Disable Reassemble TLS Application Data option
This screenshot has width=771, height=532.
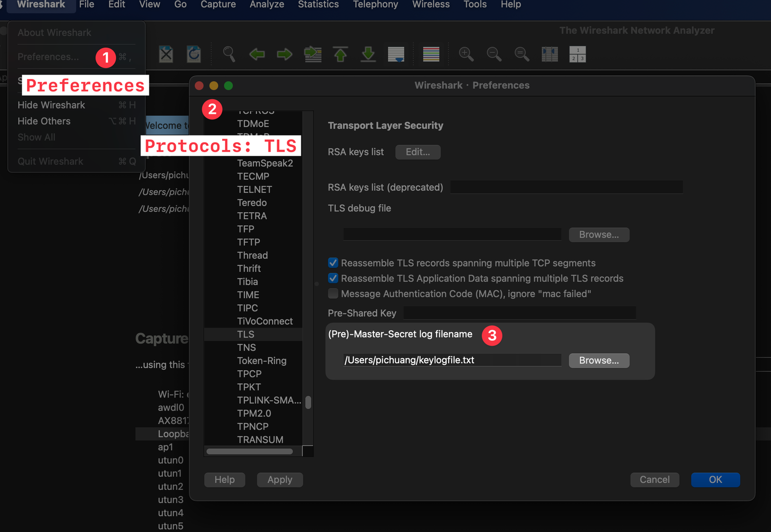click(x=333, y=278)
